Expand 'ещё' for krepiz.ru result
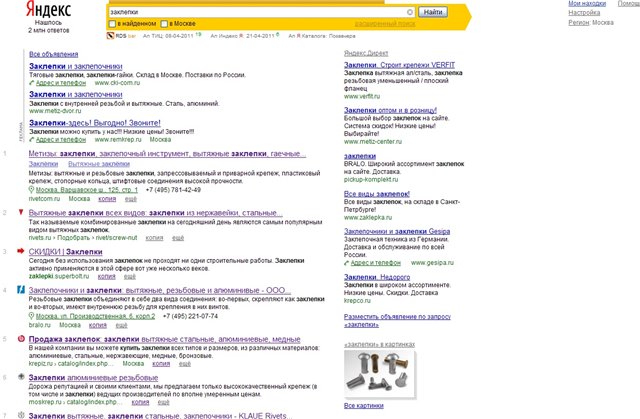This screenshot has width=640, height=419. coord(184,364)
